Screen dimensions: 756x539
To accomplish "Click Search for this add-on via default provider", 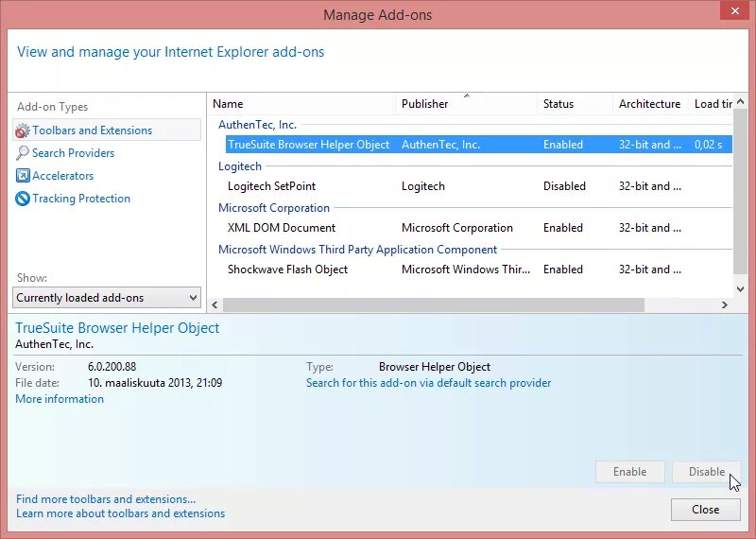I will [428, 383].
